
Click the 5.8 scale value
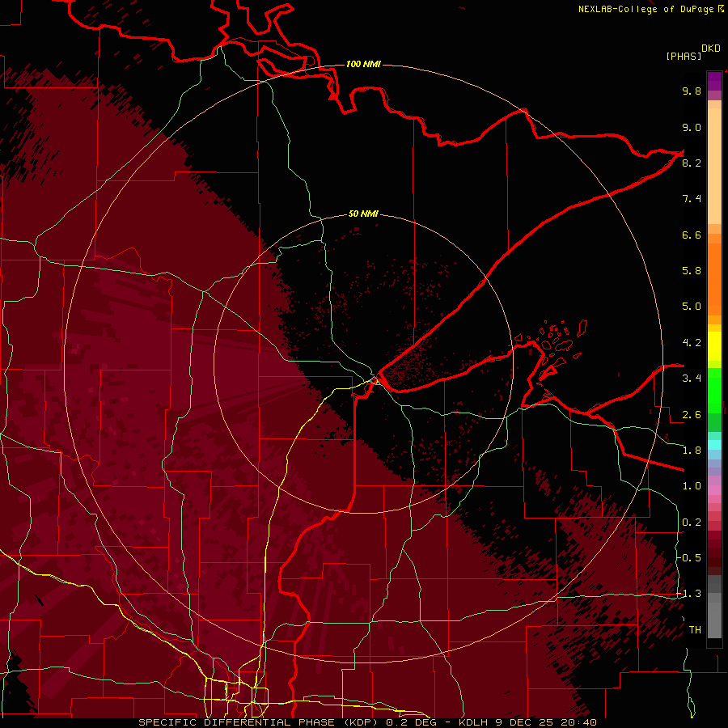point(692,271)
